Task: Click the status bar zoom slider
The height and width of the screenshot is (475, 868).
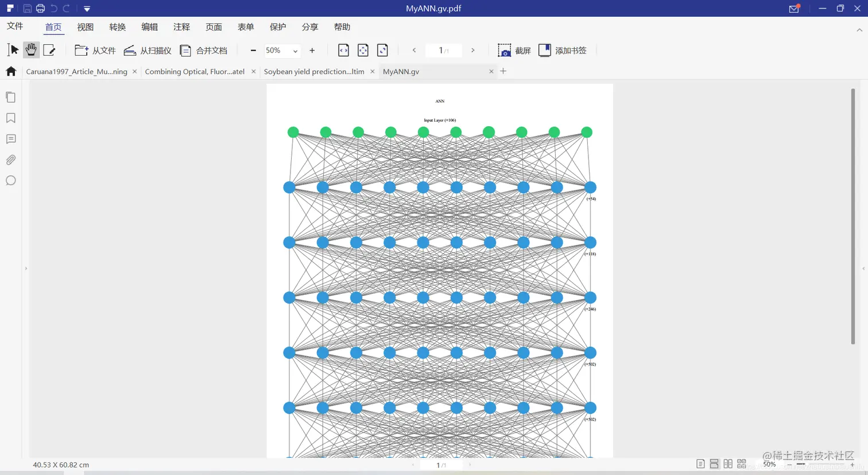Action: point(821,465)
